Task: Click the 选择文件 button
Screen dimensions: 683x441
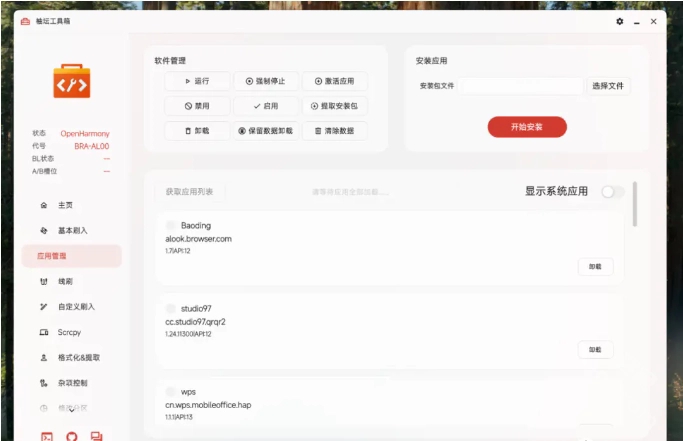Action: (x=608, y=86)
